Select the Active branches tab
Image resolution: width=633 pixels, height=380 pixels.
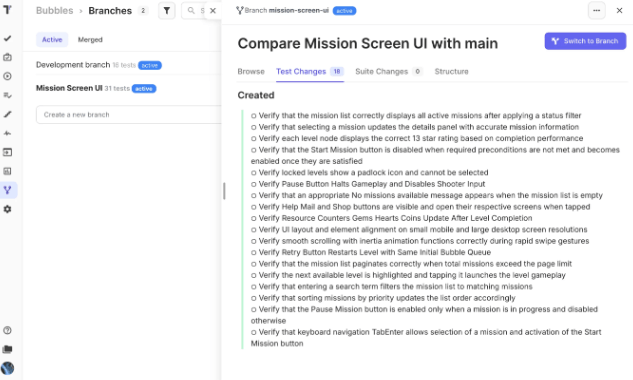click(x=52, y=40)
